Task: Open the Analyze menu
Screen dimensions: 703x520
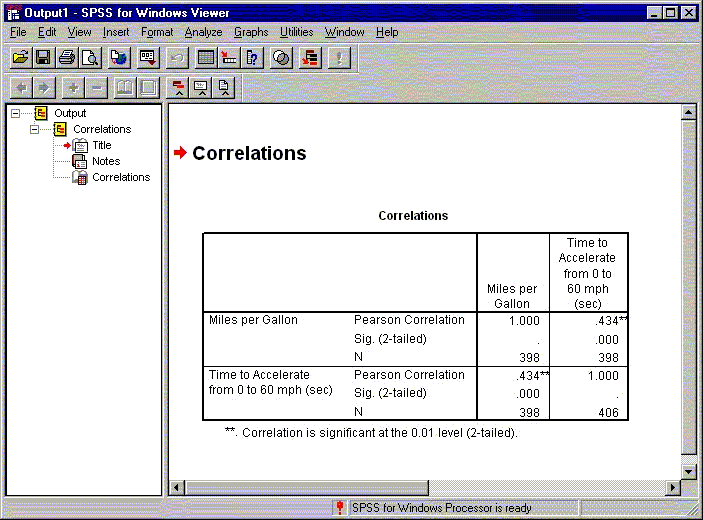Action: (204, 32)
